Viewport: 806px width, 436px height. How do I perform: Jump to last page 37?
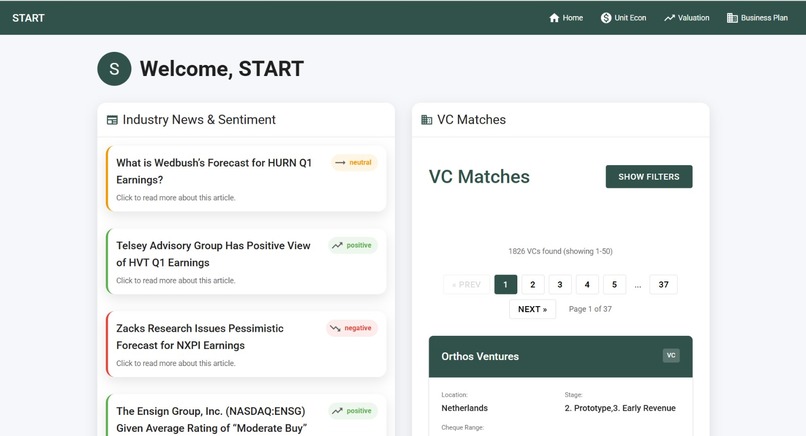point(664,284)
